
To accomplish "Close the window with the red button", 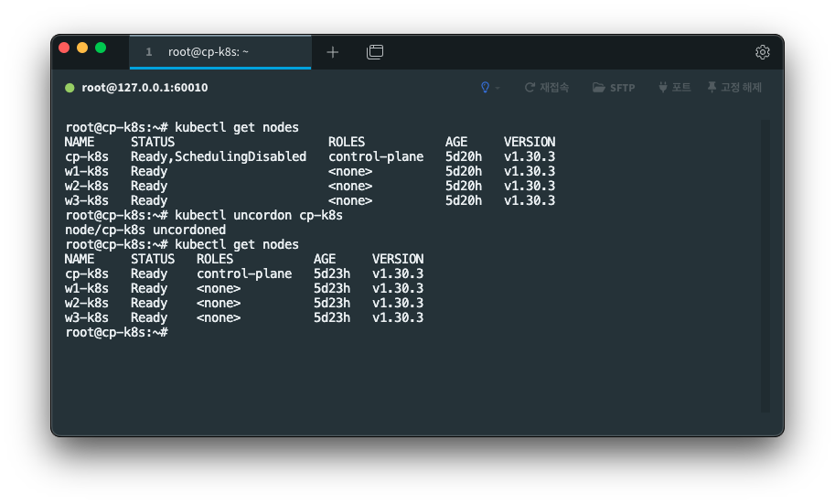I will [64, 48].
